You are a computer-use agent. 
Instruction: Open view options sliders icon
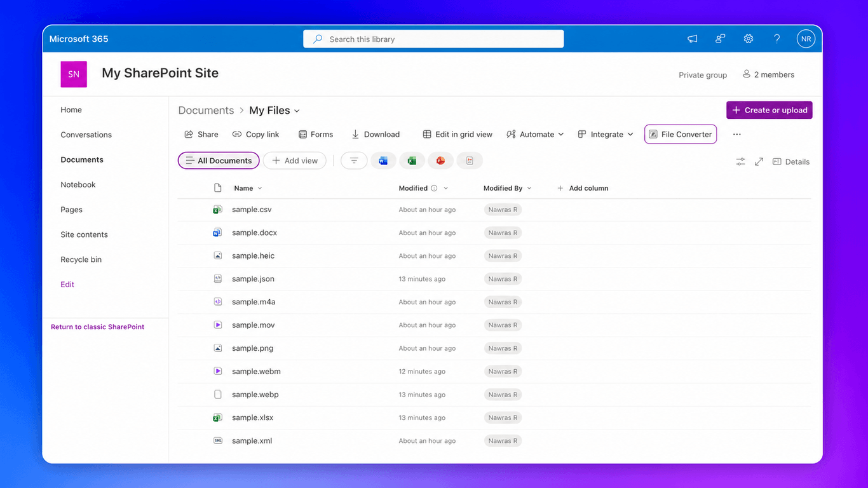point(740,162)
